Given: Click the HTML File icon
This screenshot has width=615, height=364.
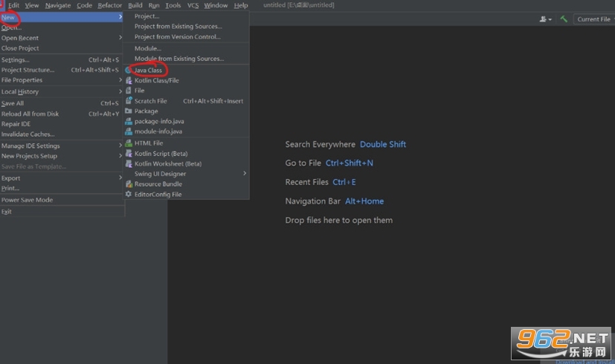Looking at the screenshot, I should [x=129, y=143].
